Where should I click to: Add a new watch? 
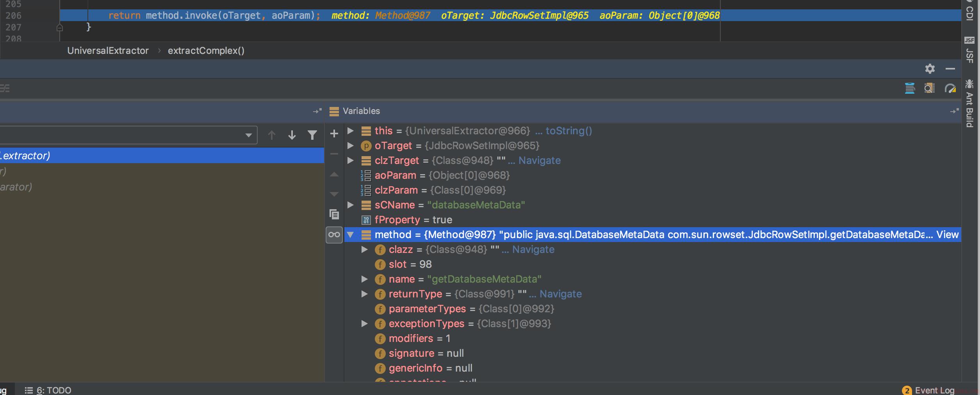point(334,134)
